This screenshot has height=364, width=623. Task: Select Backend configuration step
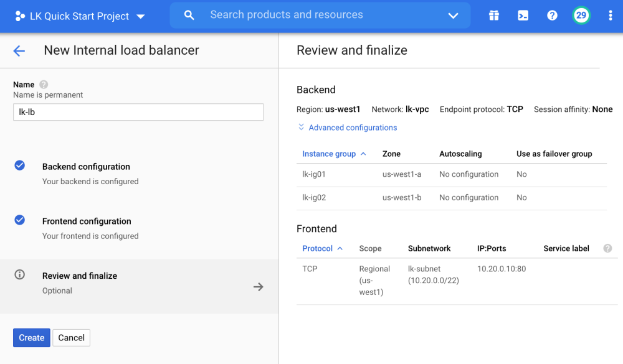(x=86, y=167)
